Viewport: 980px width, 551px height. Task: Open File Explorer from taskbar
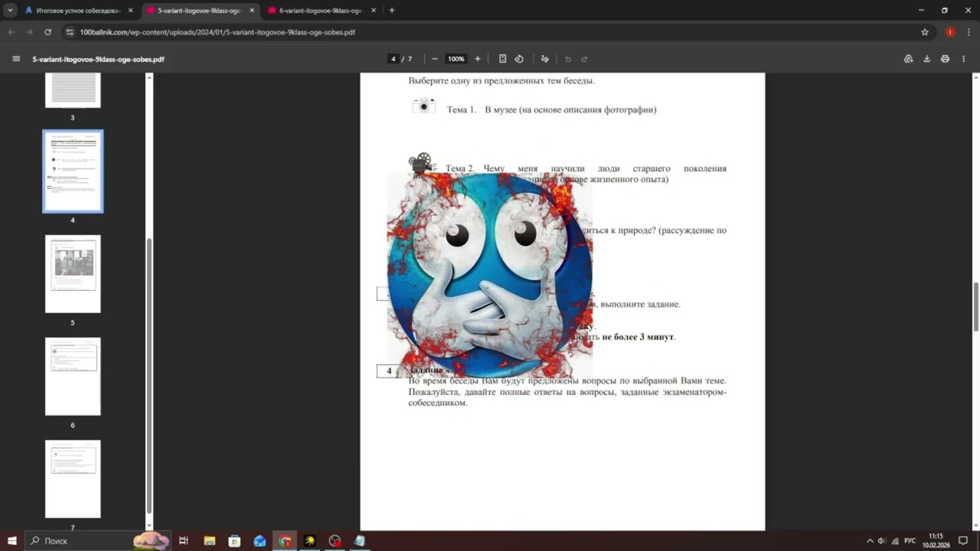(x=209, y=541)
